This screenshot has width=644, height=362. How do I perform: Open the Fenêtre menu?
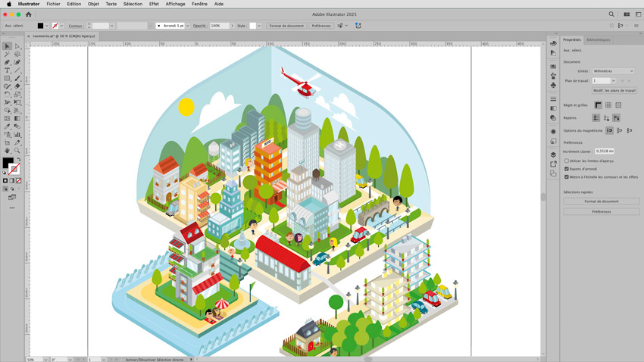[199, 4]
